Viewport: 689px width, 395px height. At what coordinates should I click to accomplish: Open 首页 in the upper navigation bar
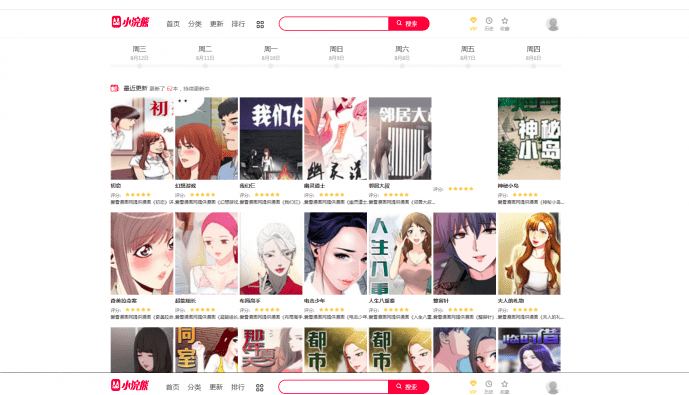pyautogui.click(x=173, y=24)
